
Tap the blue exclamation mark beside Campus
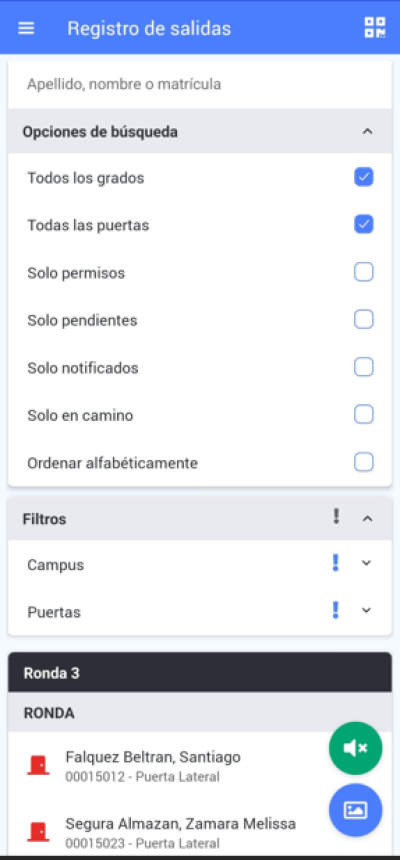[336, 563]
